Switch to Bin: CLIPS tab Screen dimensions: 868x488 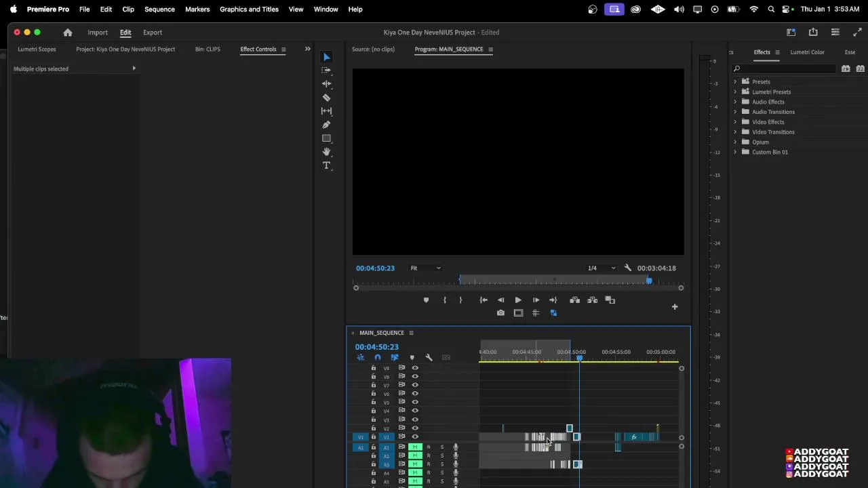[x=208, y=49]
